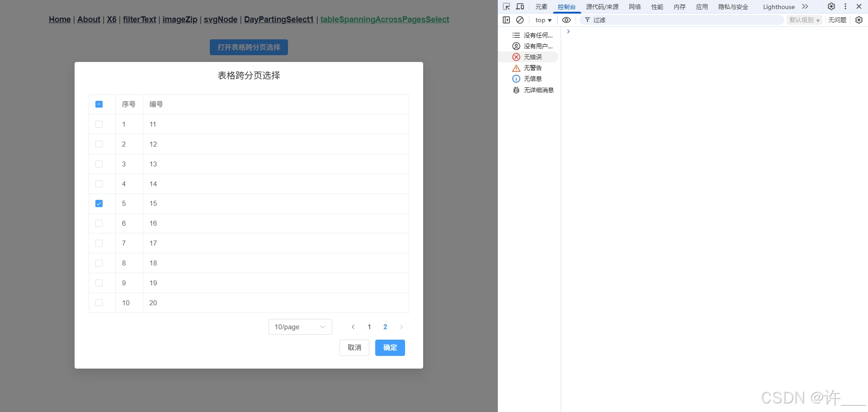This screenshot has height=412, width=868.
Task: Open the filterText link
Action: (x=139, y=19)
